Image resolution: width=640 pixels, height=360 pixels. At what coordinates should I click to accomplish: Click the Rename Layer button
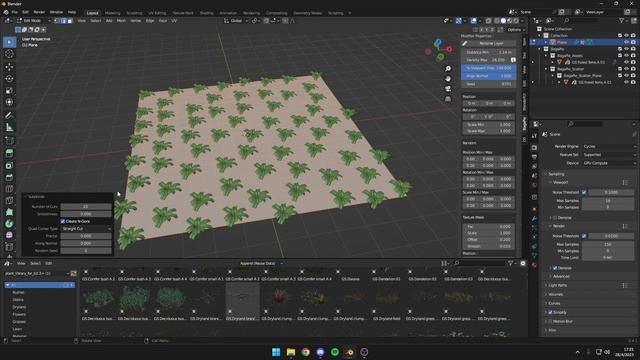pos(491,43)
